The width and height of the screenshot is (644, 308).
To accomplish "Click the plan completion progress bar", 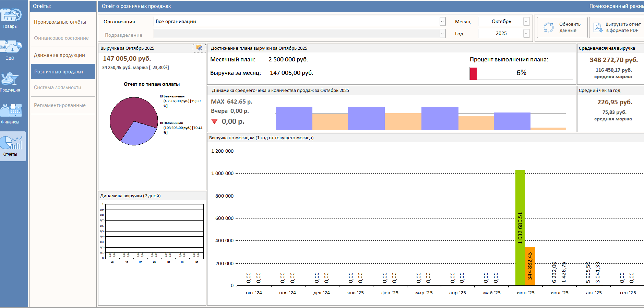I will [521, 73].
